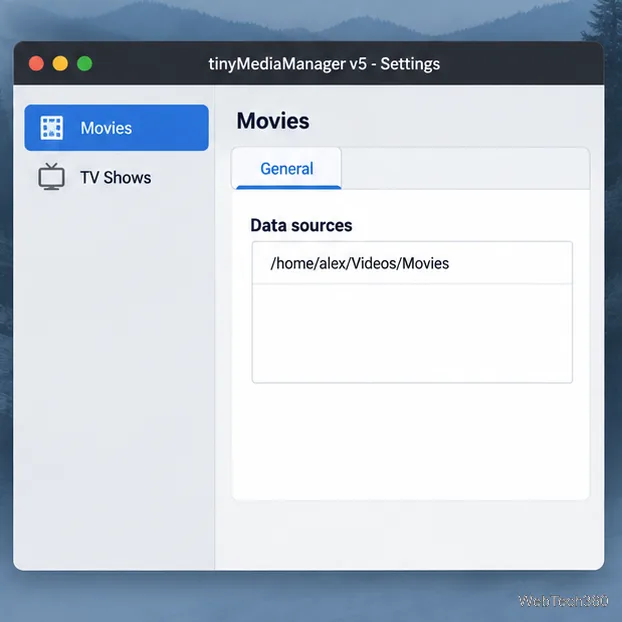Click the blue underline of the General tab
The height and width of the screenshot is (622, 622).
(288, 187)
